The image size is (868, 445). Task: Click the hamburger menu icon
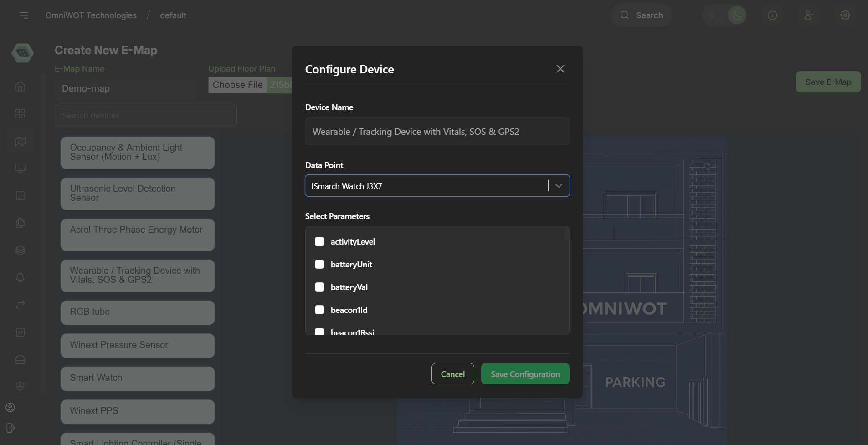[24, 15]
